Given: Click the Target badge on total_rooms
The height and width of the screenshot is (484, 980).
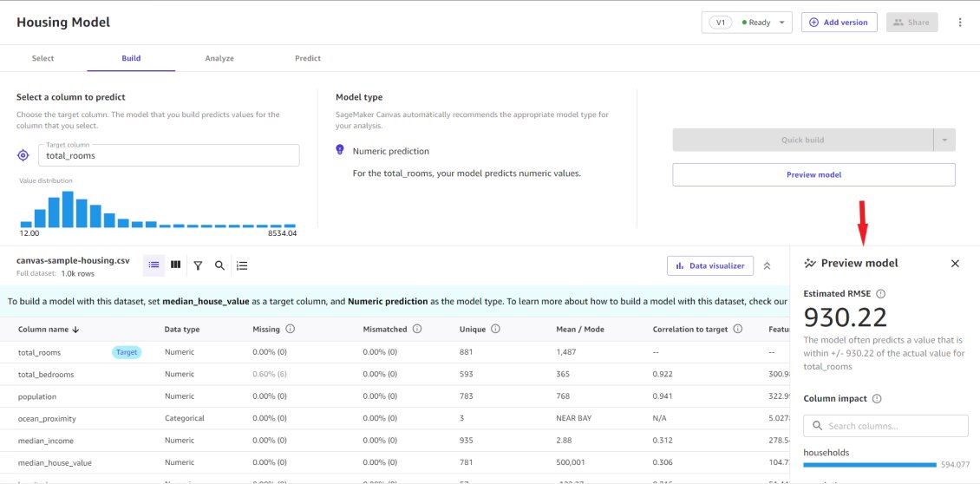Looking at the screenshot, I should pyautogui.click(x=127, y=352).
